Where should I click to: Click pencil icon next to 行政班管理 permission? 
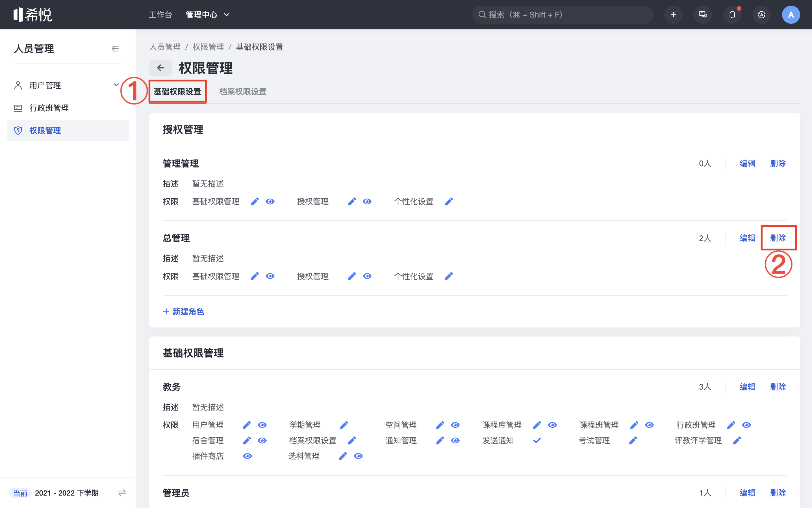(731, 425)
